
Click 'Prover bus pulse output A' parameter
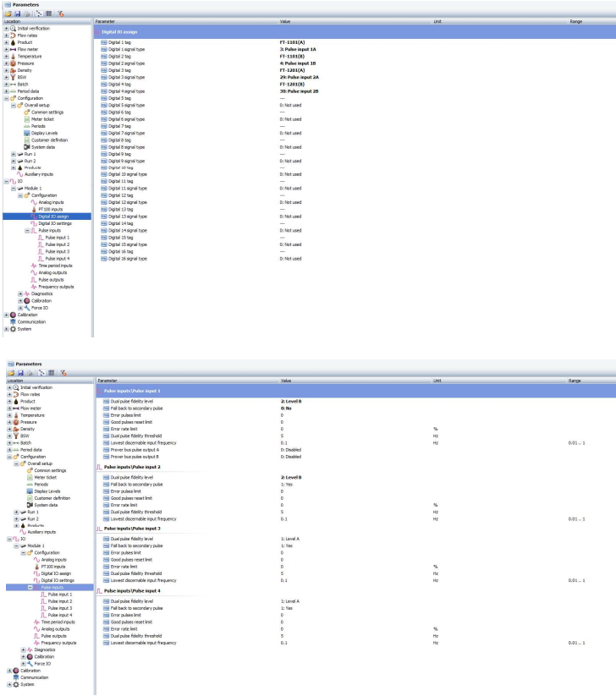pos(135,450)
